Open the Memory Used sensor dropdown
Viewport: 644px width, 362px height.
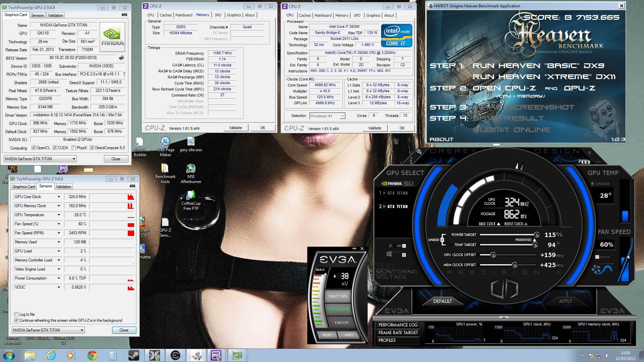(59, 242)
